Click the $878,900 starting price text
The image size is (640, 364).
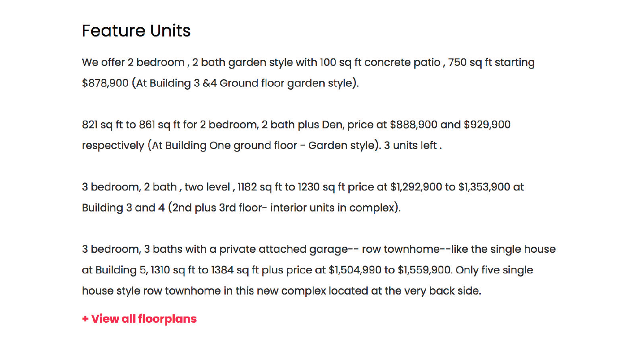coord(105,83)
